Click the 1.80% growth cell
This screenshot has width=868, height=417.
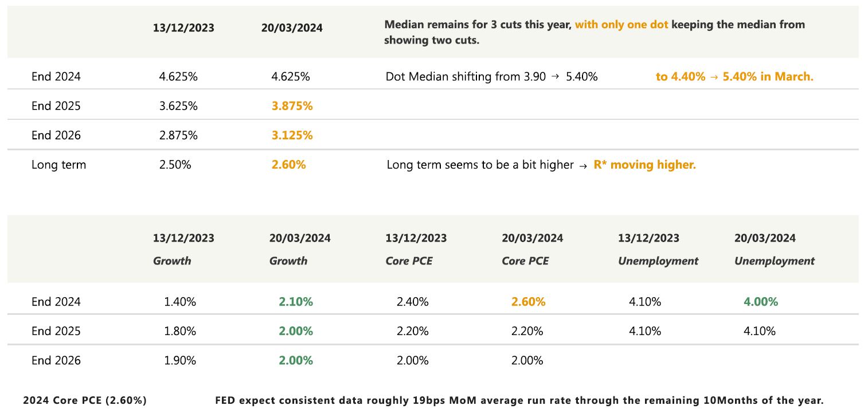pos(180,331)
